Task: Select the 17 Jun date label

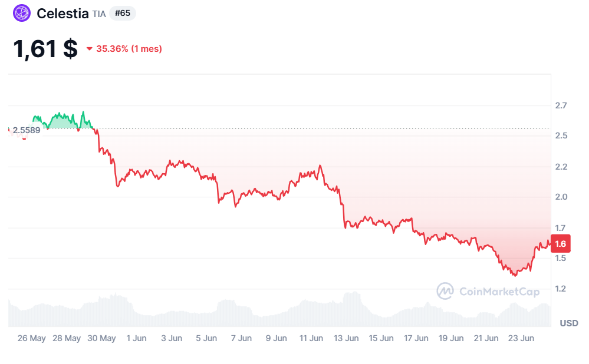Action: point(416,338)
